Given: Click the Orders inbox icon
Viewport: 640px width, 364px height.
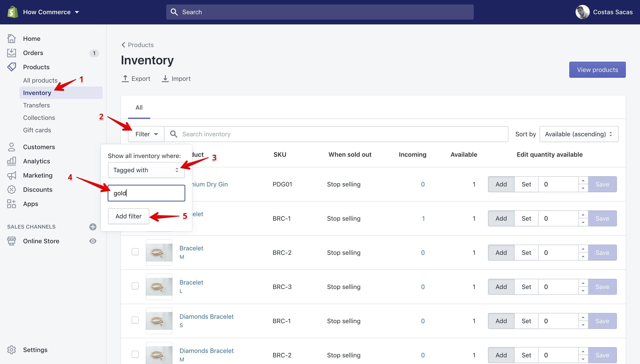Looking at the screenshot, I should click(12, 53).
